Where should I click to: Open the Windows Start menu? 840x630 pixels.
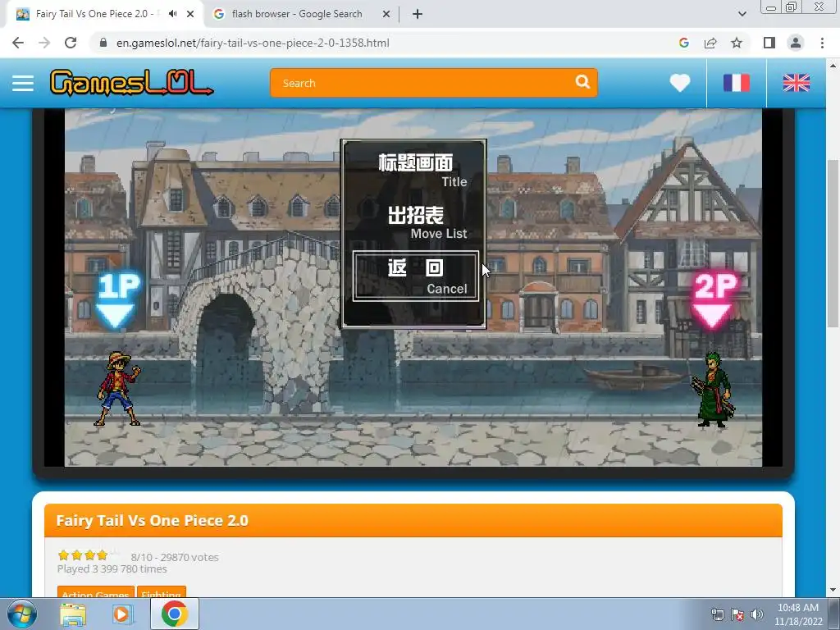[x=22, y=614]
